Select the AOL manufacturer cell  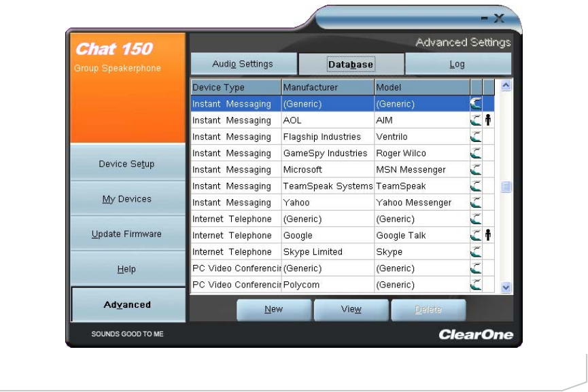point(328,120)
